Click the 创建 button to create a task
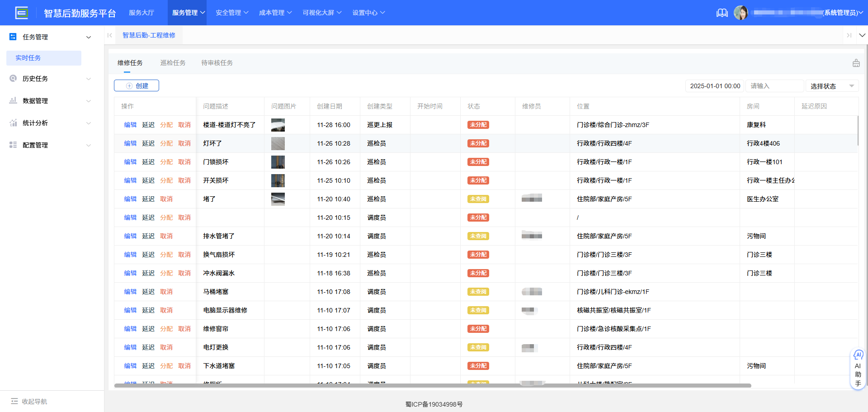Image resolution: width=868 pixels, height=412 pixels. click(x=136, y=85)
